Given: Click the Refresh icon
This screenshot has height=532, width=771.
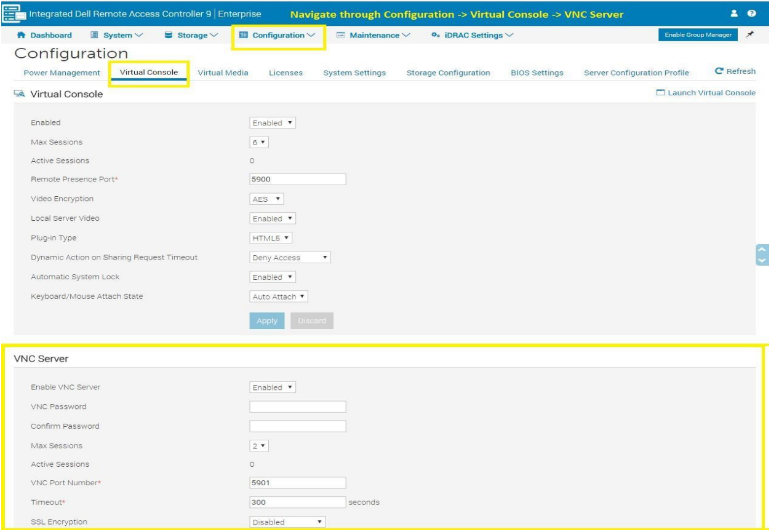Looking at the screenshot, I should coord(719,72).
